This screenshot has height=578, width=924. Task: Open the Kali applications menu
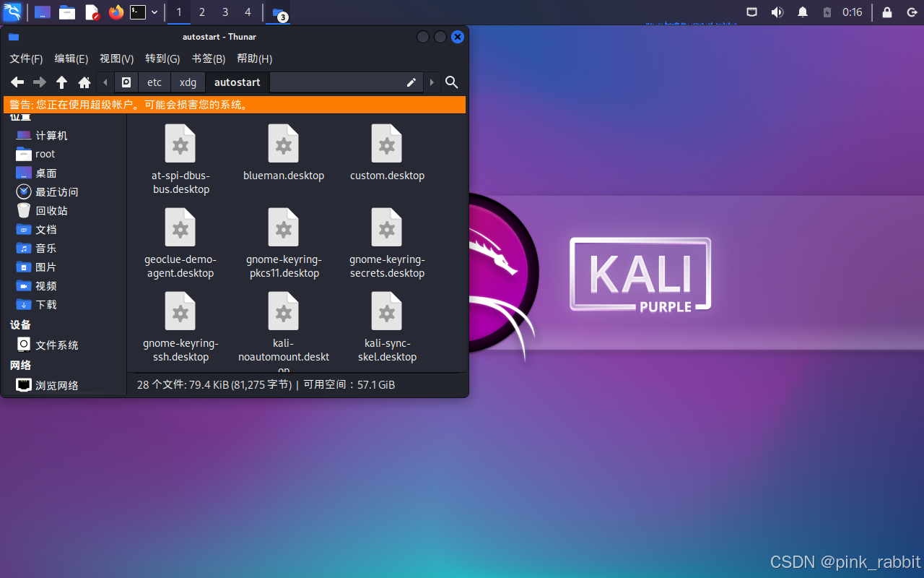(x=12, y=12)
